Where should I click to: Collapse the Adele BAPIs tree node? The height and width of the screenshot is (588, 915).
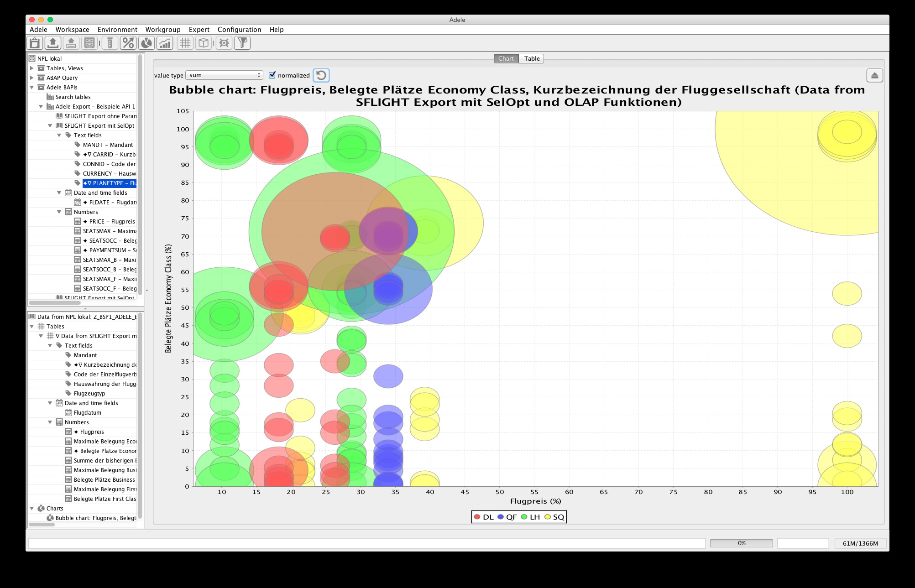[32, 87]
